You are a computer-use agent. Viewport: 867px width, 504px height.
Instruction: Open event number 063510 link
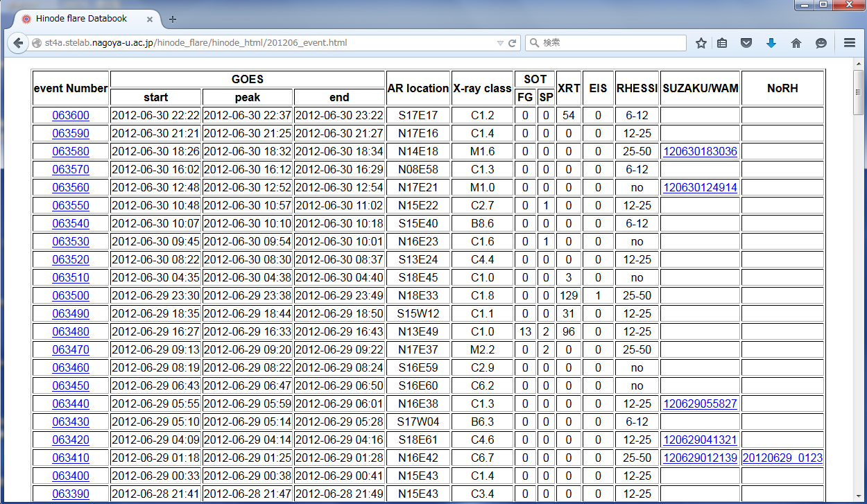71,277
